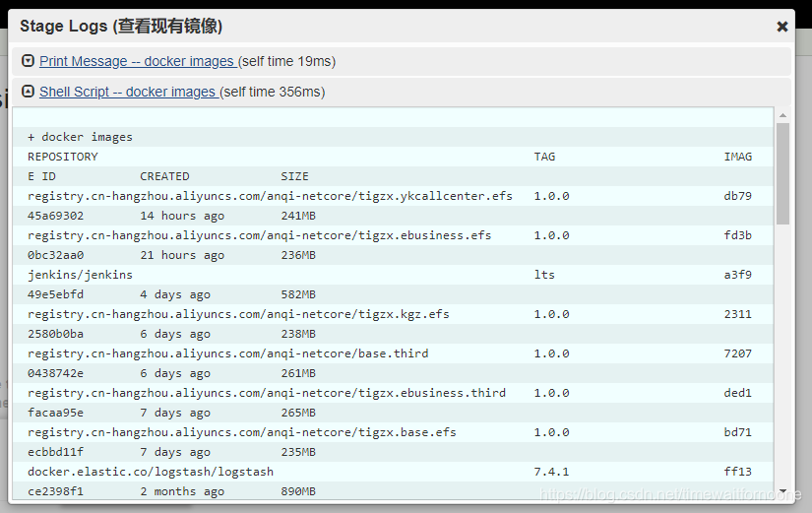Click the 261MB size value
This screenshot has height=513, width=812.
[298, 373]
